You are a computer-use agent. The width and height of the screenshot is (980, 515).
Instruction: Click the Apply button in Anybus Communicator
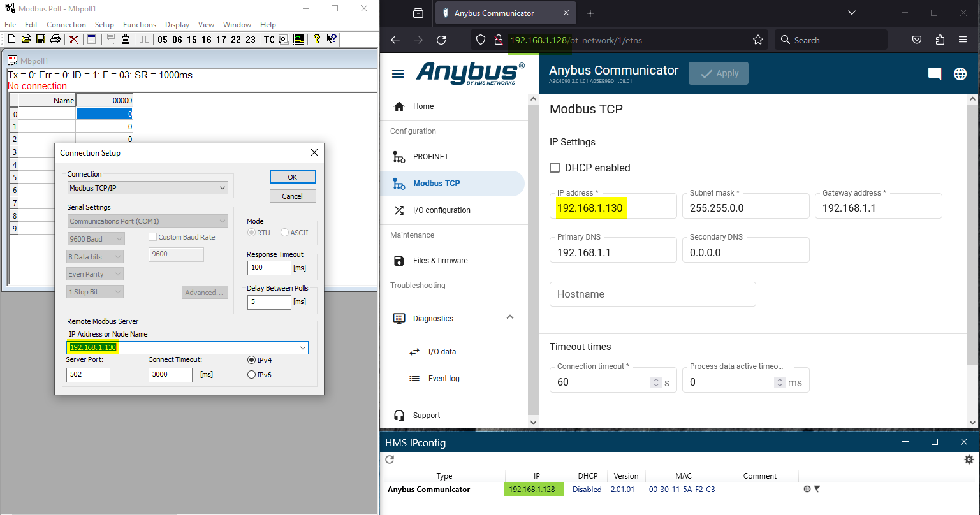[x=718, y=73]
